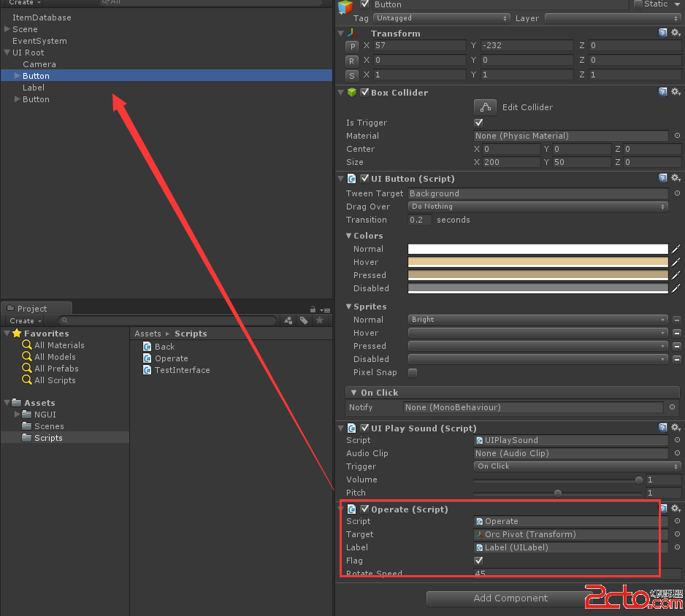
Task: Click Assets breadcrumb link
Action: click(148, 334)
